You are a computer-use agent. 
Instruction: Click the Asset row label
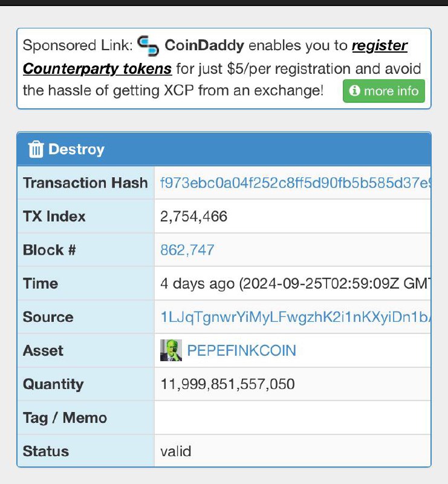(x=43, y=351)
